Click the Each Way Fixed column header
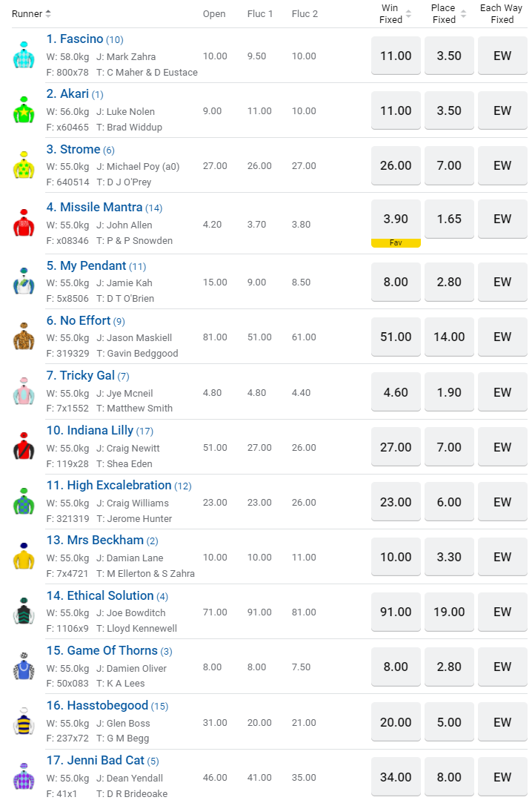 point(502,14)
